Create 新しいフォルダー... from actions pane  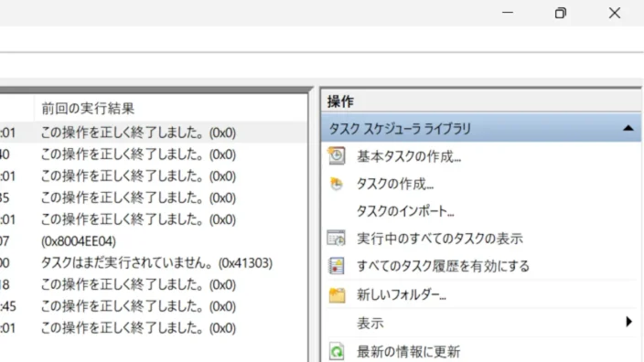tap(402, 294)
